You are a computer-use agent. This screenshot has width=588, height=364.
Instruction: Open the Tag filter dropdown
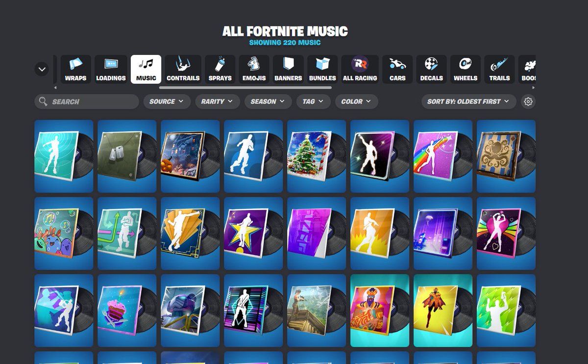coord(313,101)
